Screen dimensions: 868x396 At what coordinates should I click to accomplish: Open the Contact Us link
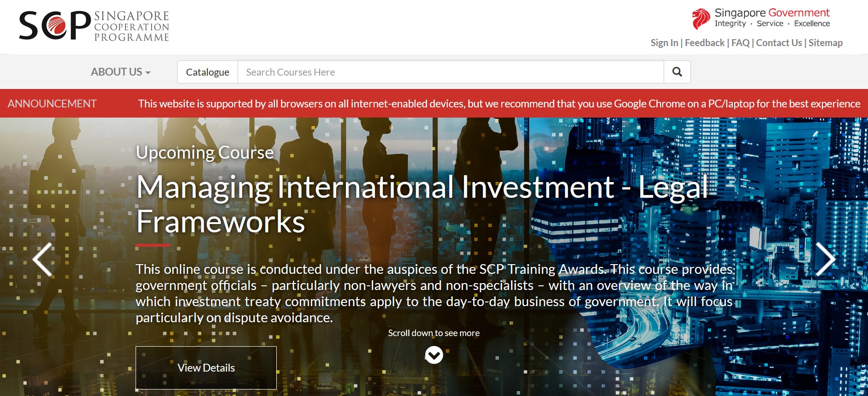tap(779, 43)
